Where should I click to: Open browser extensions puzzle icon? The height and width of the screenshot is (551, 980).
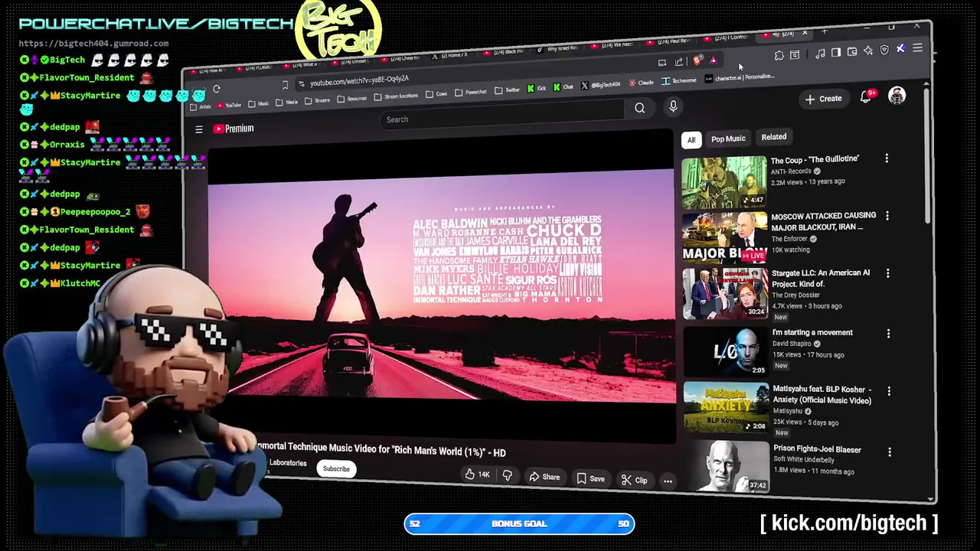[x=779, y=55]
